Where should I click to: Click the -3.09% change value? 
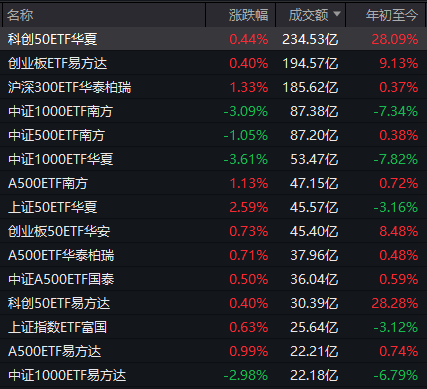tap(246, 111)
